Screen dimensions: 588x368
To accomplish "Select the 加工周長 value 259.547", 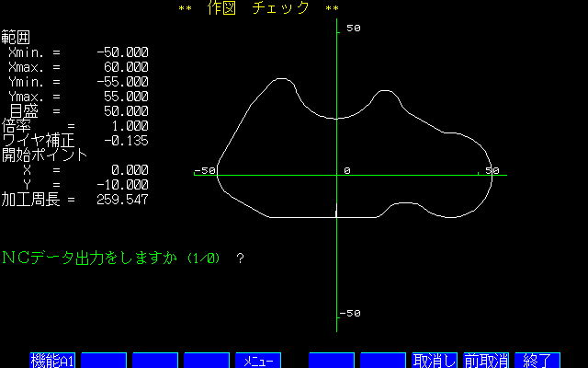I will (x=122, y=200).
